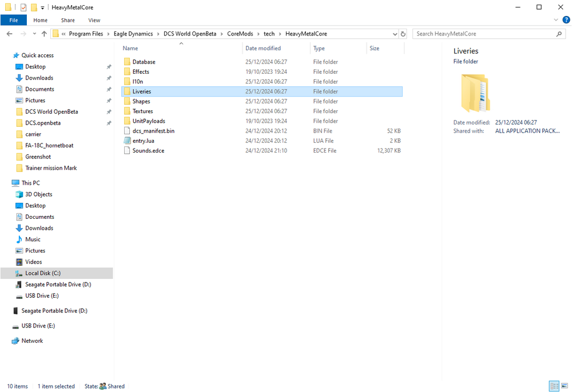The width and height of the screenshot is (572, 392).
Task: Switch to the View ribbon tab
Action: pyautogui.click(x=94, y=19)
